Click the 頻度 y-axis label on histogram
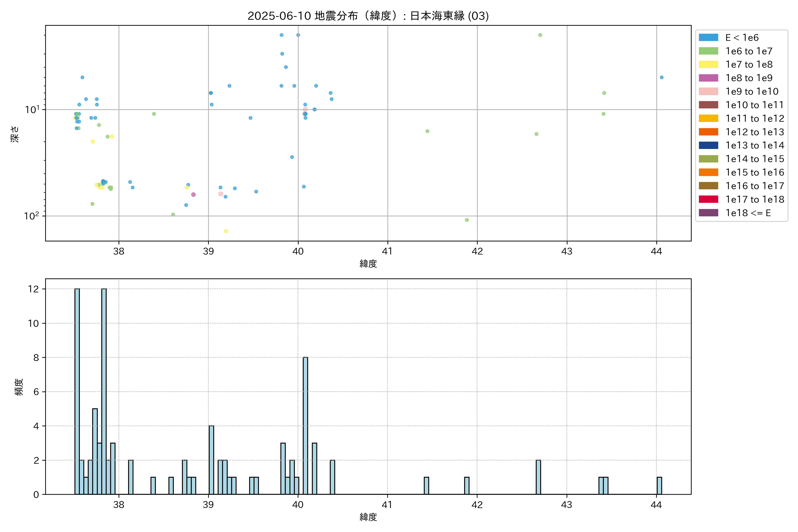The width and height of the screenshot is (798, 532). [19, 387]
